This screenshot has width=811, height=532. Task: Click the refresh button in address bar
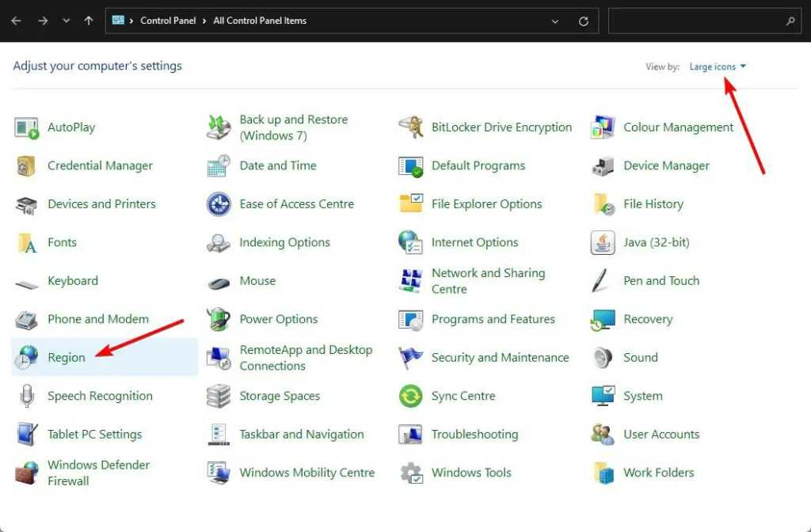pos(584,21)
